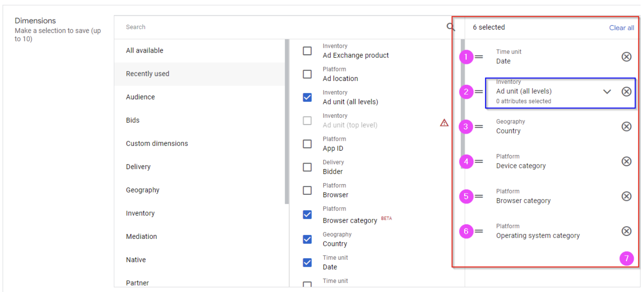The width and height of the screenshot is (644, 292).
Task: Check the Browser checkbox
Action: tap(307, 190)
